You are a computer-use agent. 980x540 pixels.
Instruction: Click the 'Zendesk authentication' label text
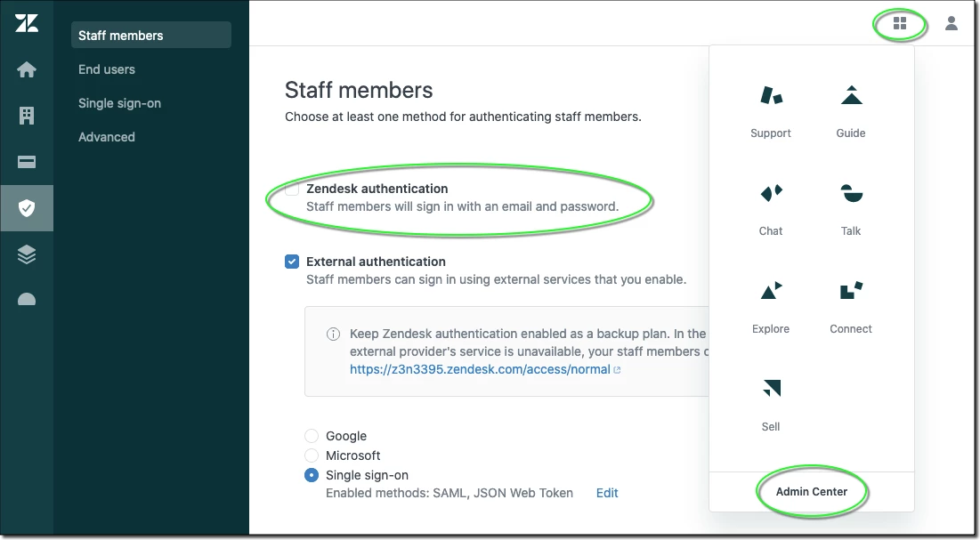click(x=377, y=189)
